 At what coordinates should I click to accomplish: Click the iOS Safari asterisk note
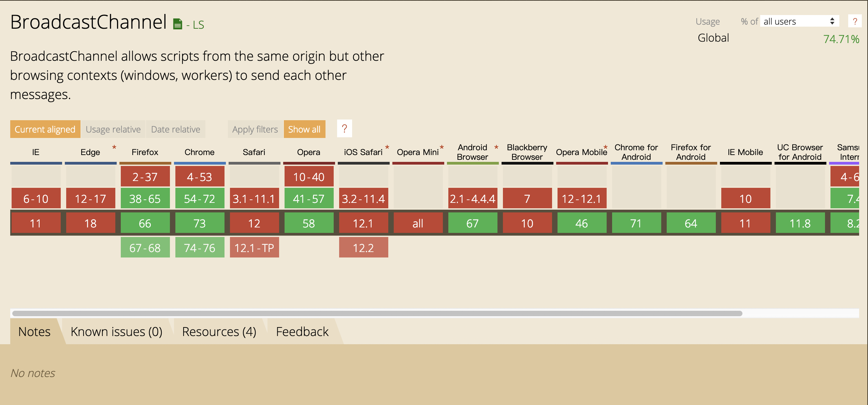387,147
